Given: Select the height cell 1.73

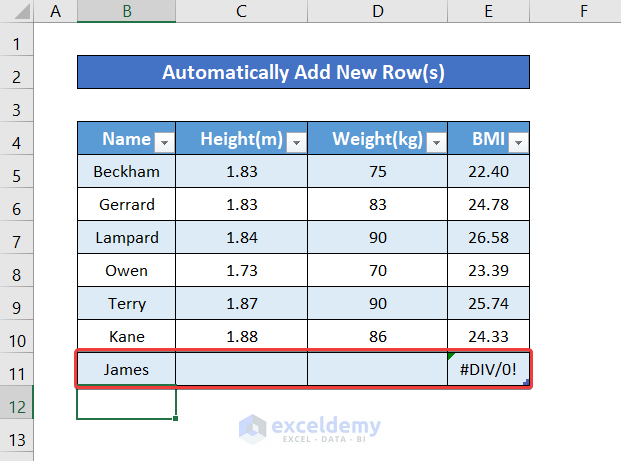Looking at the screenshot, I should coord(242,270).
